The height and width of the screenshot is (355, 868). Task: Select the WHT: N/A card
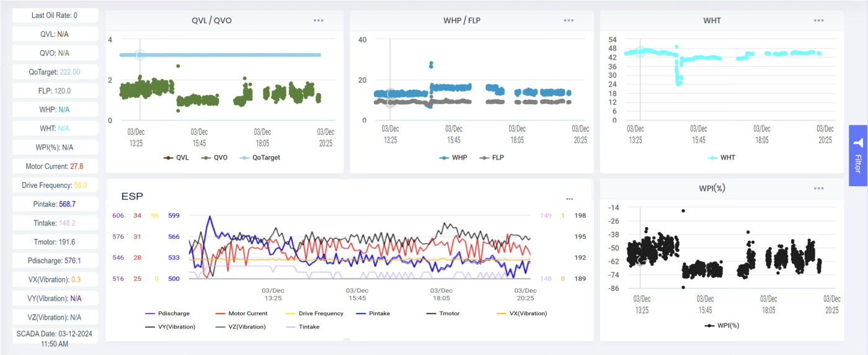coord(55,128)
